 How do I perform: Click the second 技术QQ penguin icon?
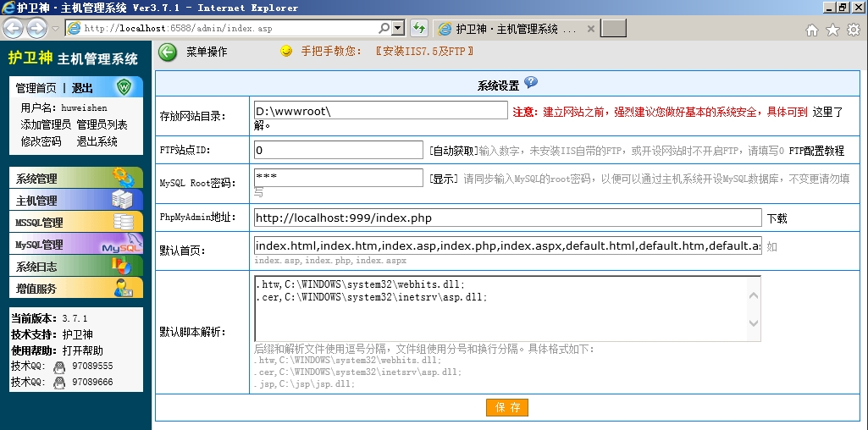pyautogui.click(x=59, y=383)
